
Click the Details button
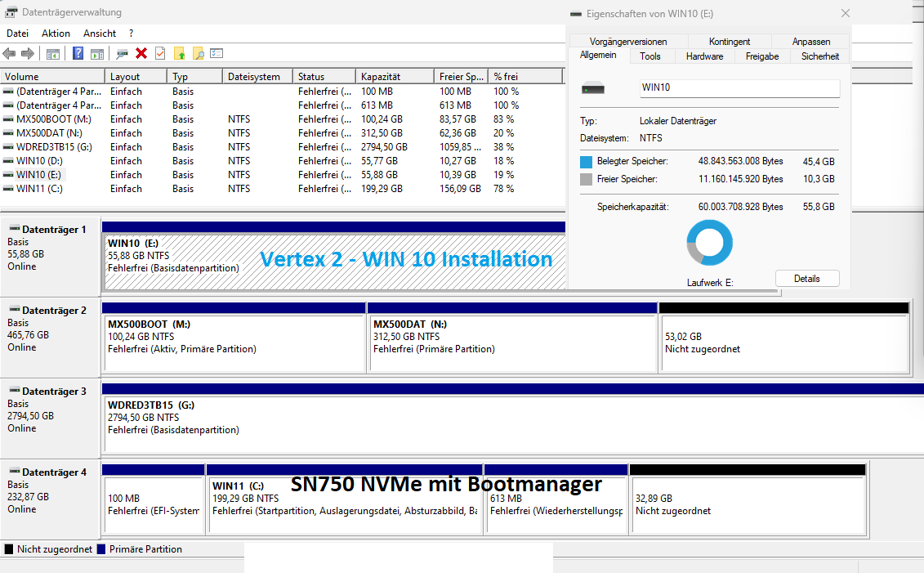click(x=806, y=279)
